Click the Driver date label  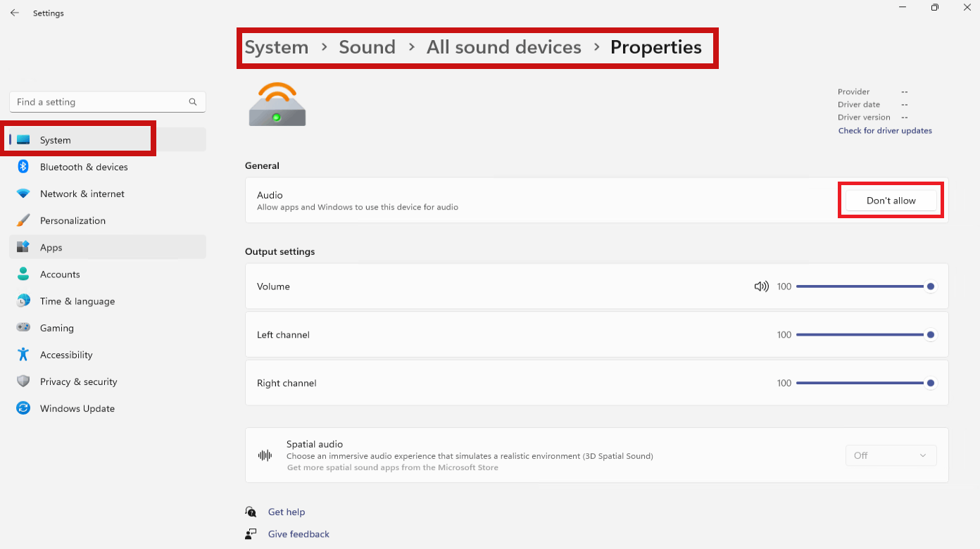click(859, 104)
